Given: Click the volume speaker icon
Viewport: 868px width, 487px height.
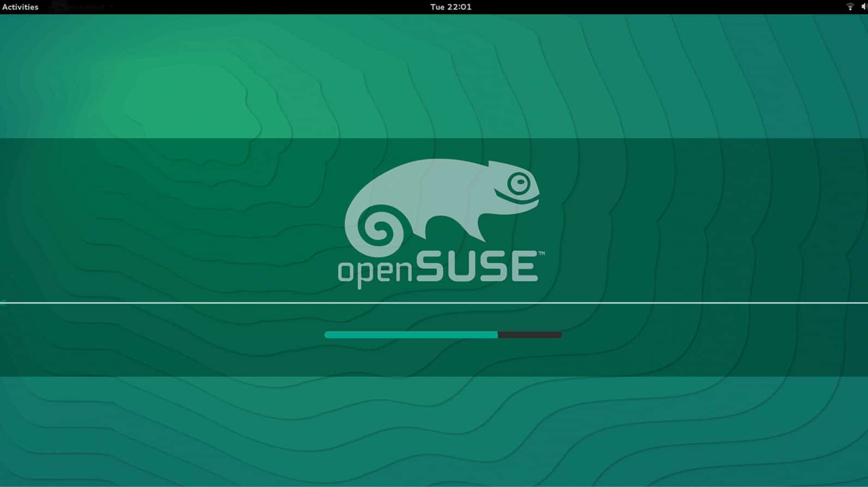Looking at the screenshot, I should 864,7.
